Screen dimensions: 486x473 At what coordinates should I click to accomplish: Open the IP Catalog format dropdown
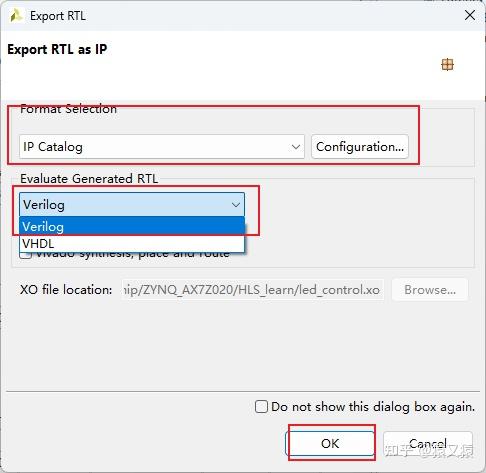(x=162, y=147)
